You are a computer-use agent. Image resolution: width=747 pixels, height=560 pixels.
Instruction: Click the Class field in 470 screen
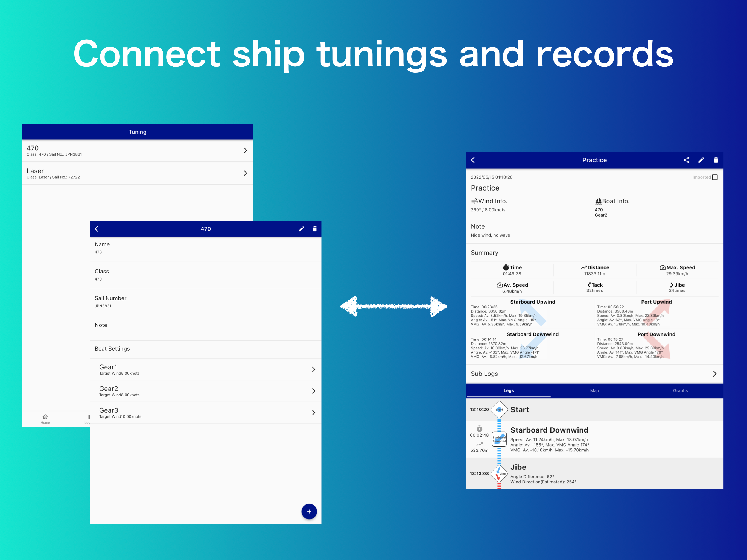pos(206,275)
